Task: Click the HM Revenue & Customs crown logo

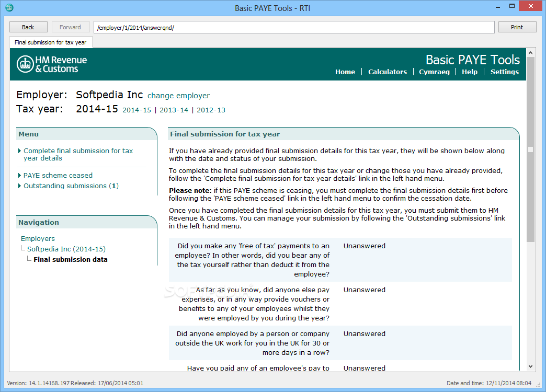Action: coord(26,64)
